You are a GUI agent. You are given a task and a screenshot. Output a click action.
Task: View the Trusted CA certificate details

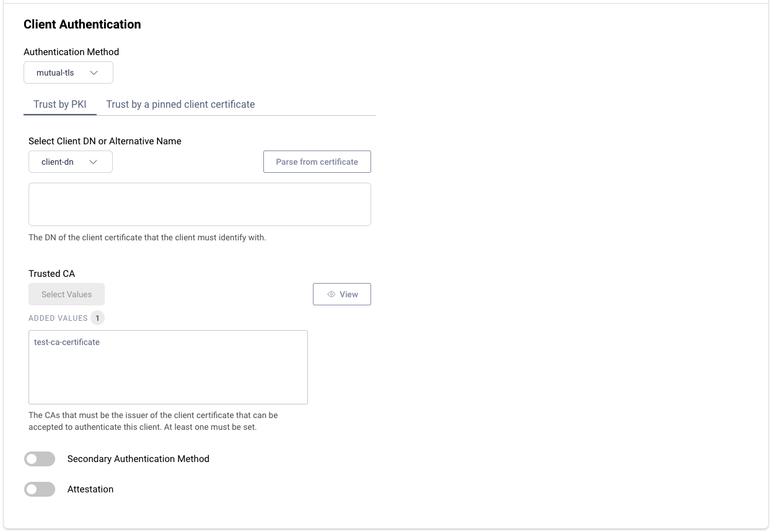click(342, 294)
